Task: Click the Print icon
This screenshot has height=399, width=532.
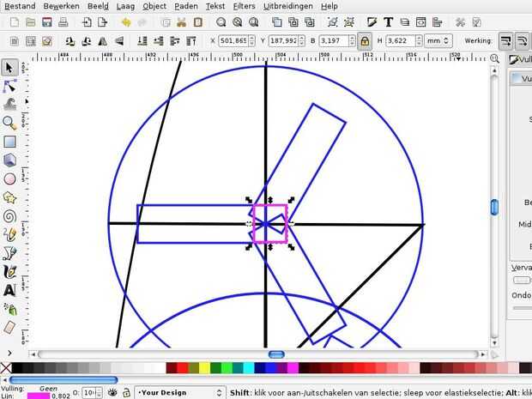Action: [x=63, y=22]
